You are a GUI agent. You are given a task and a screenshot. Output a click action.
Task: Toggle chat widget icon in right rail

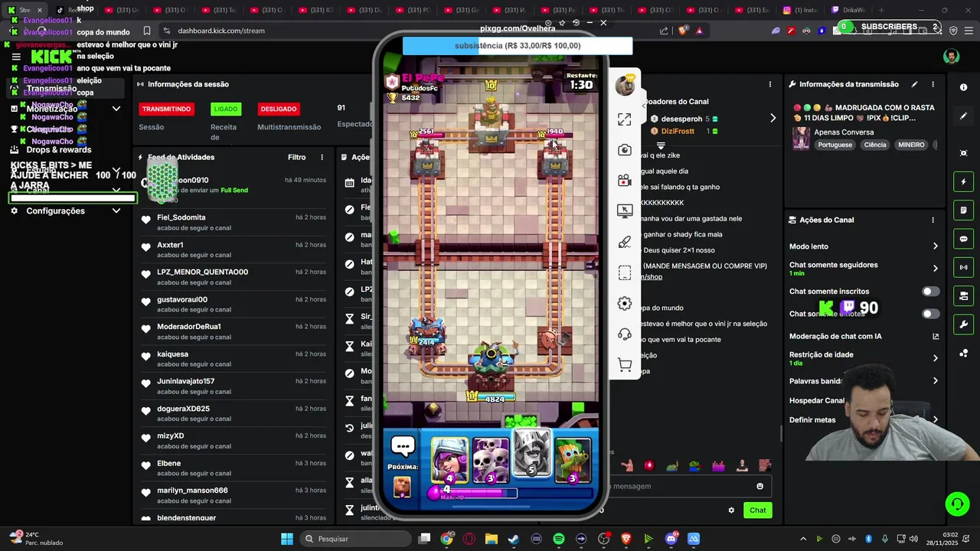pyautogui.click(x=963, y=239)
